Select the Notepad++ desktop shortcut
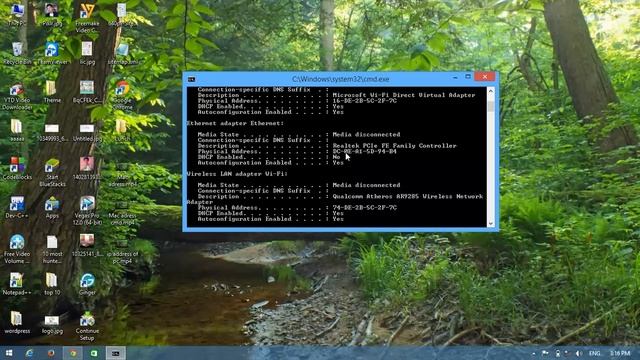Screen dimensions: 640x360 click(16, 284)
